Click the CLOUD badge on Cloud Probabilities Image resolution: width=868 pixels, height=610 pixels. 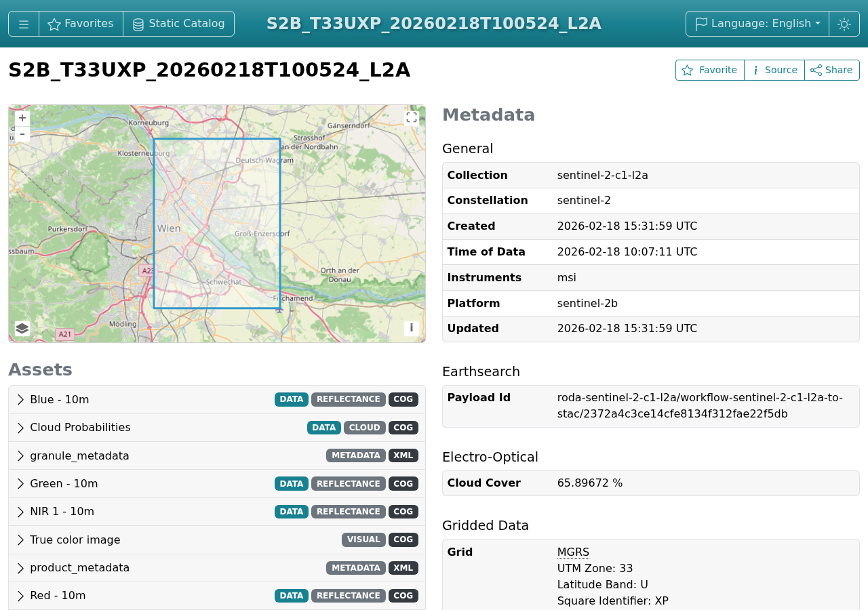point(365,428)
